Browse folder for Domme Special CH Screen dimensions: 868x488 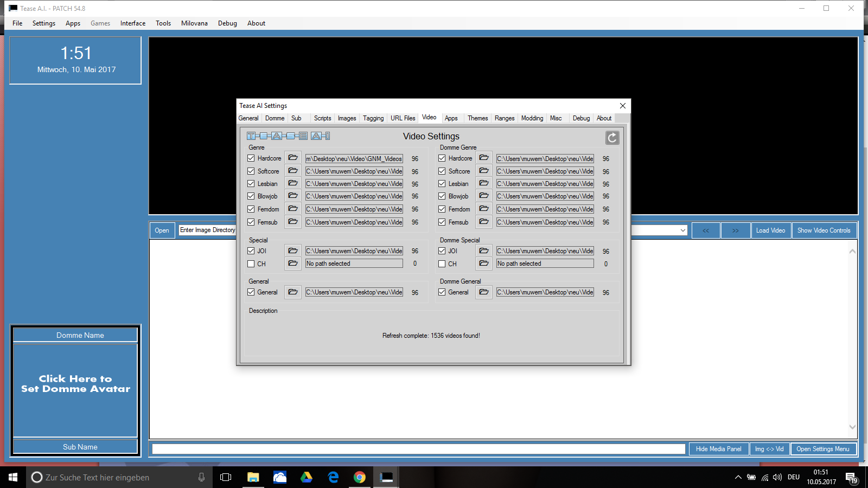click(484, 264)
